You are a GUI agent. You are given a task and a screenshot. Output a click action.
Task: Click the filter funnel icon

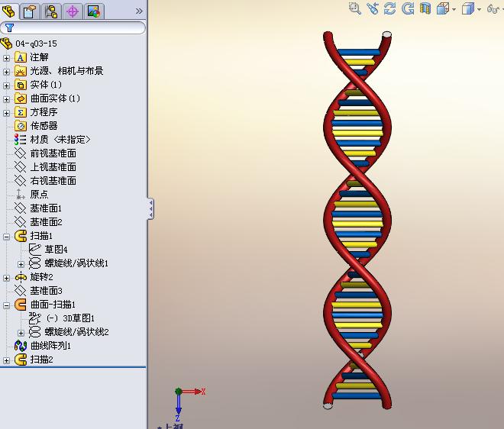[x=10, y=28]
